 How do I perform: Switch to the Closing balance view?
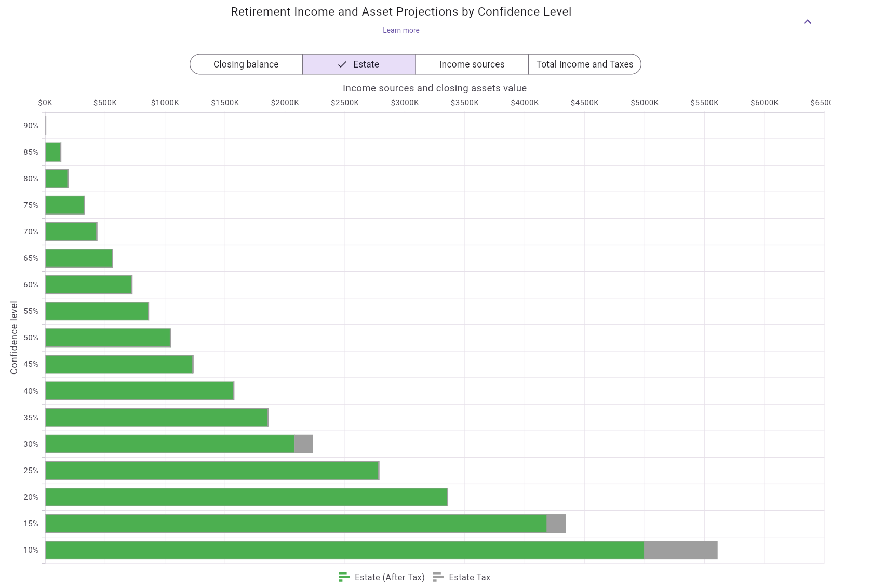245,64
